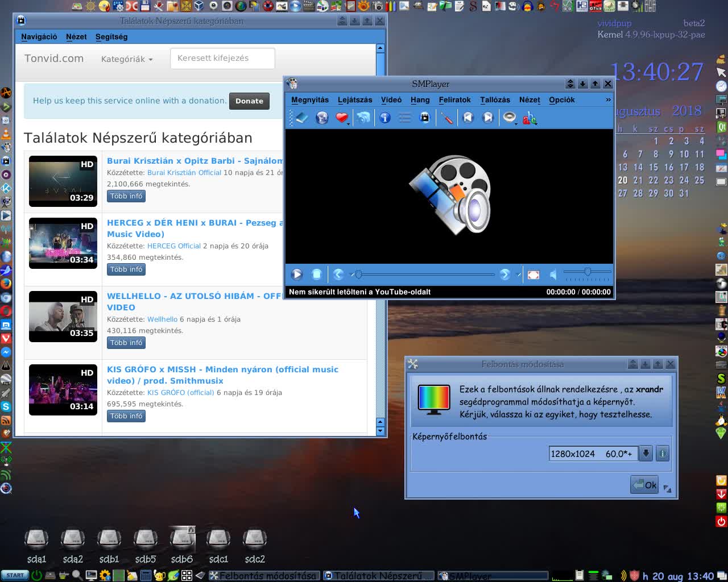Image resolution: width=728 pixels, height=582 pixels.
Task: Adjust the SMPlayer volume slider
Action: (588, 273)
